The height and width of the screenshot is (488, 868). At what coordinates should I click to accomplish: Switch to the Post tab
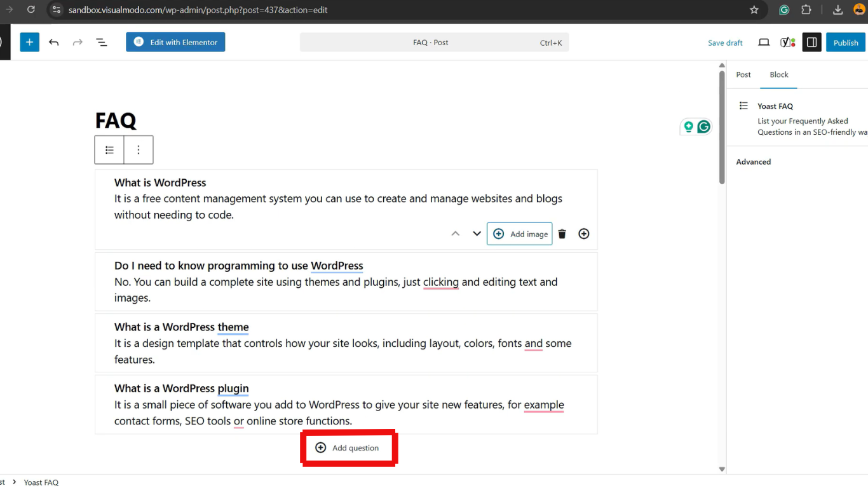[743, 75]
